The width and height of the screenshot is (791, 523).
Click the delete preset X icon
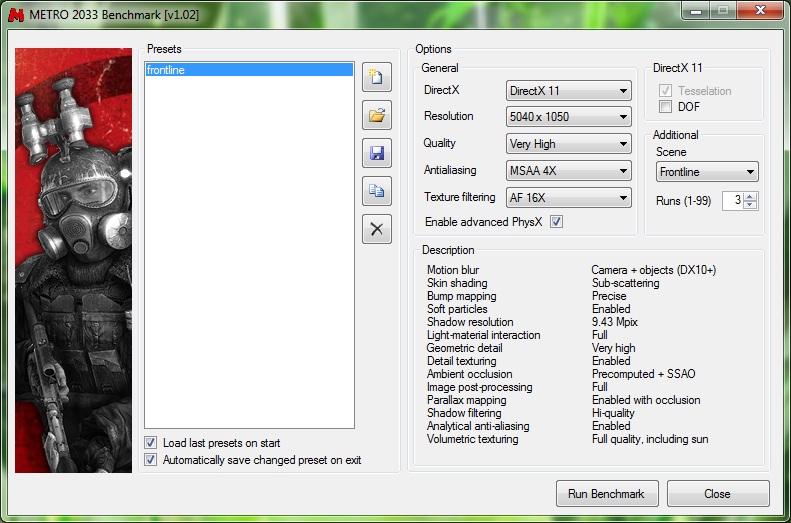point(376,229)
